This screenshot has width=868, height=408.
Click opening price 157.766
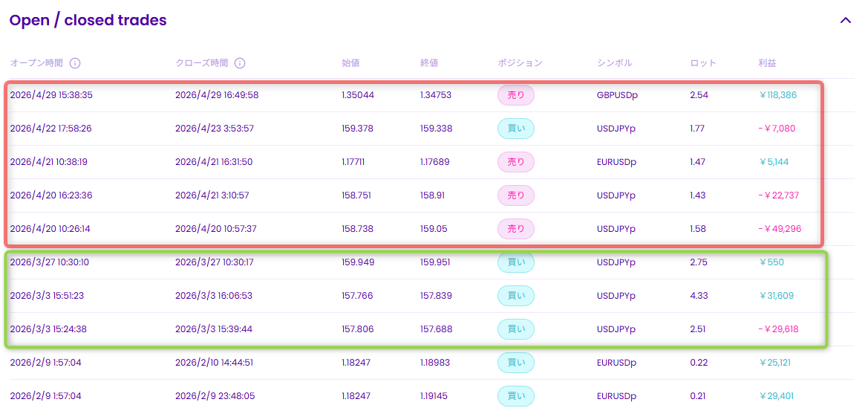[x=358, y=296]
